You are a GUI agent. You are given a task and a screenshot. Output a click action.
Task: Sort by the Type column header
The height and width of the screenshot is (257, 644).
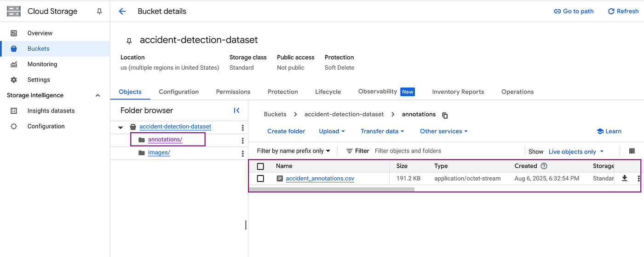[x=441, y=166]
